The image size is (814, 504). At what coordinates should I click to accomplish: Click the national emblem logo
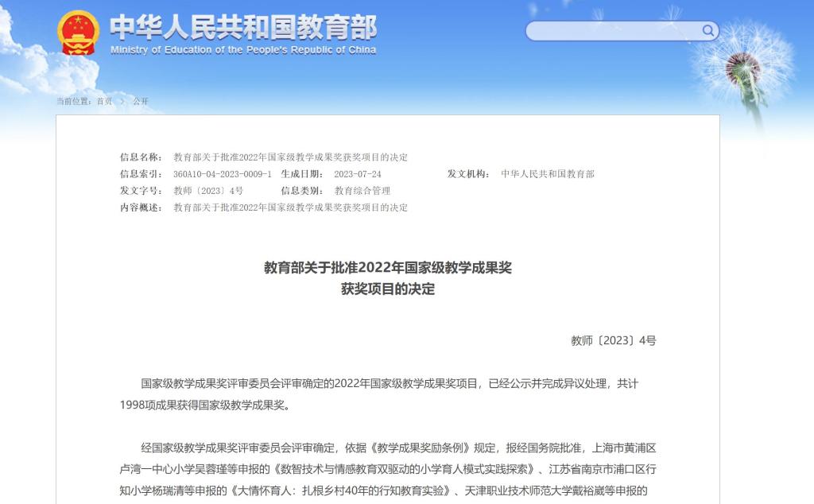coord(78,33)
